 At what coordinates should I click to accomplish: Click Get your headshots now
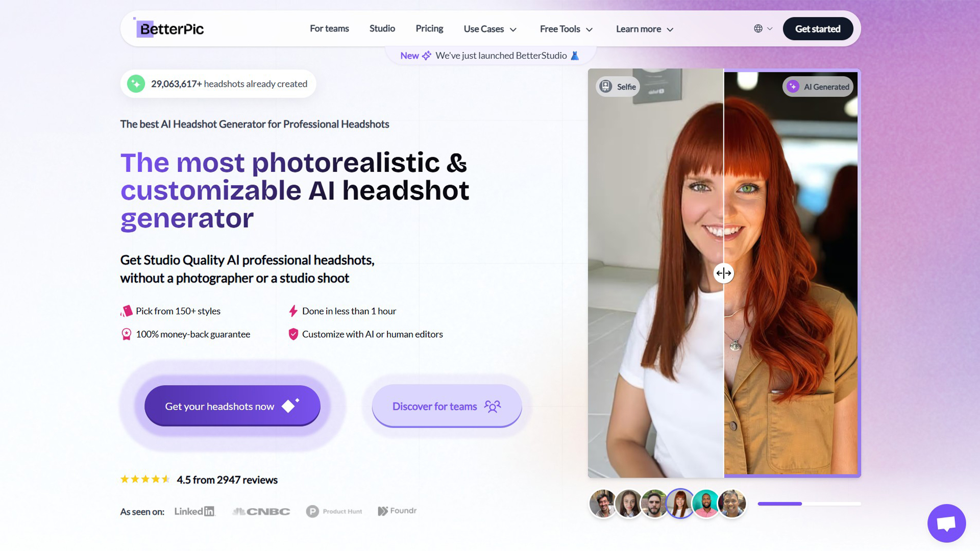[232, 406]
